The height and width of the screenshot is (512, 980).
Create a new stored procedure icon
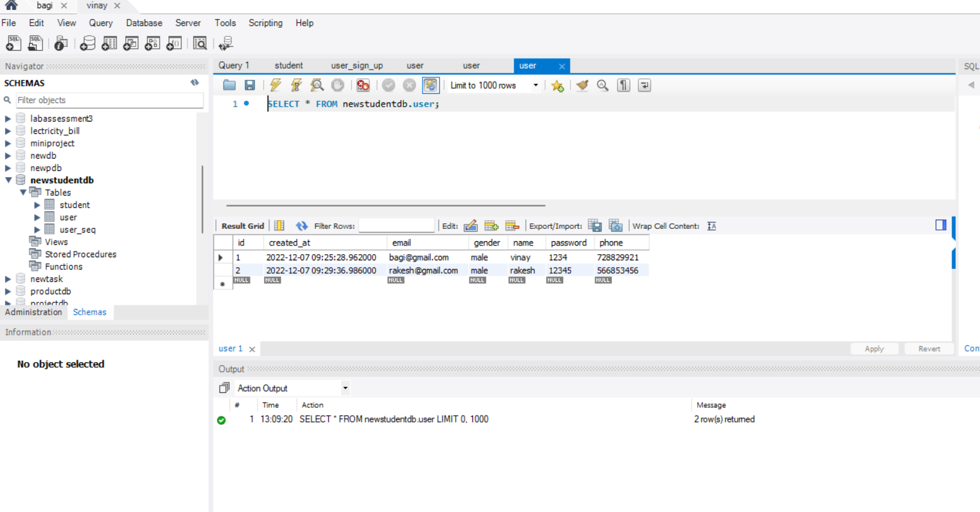152,43
